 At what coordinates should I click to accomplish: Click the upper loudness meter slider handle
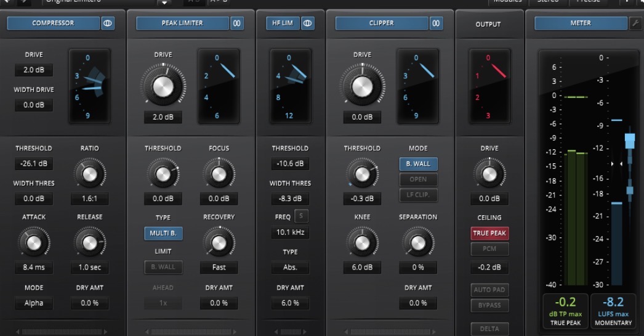pyautogui.click(x=630, y=141)
